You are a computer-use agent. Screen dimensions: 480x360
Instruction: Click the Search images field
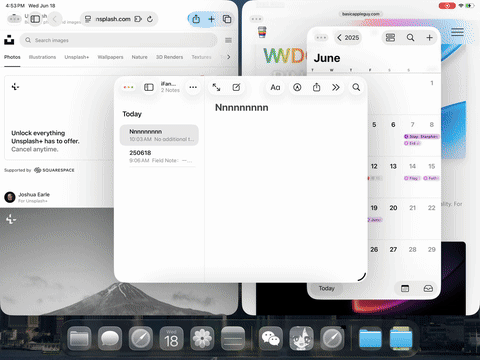coord(118,40)
